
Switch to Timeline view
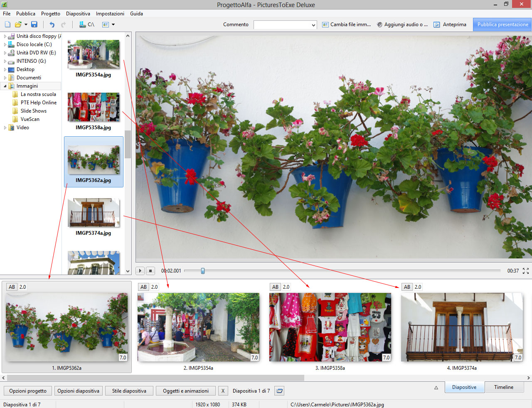tap(503, 387)
